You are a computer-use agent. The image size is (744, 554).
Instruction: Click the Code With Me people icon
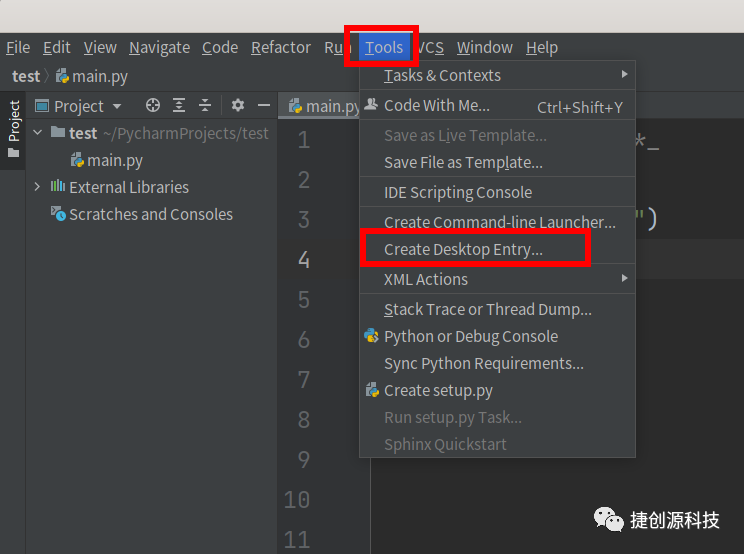(371, 104)
